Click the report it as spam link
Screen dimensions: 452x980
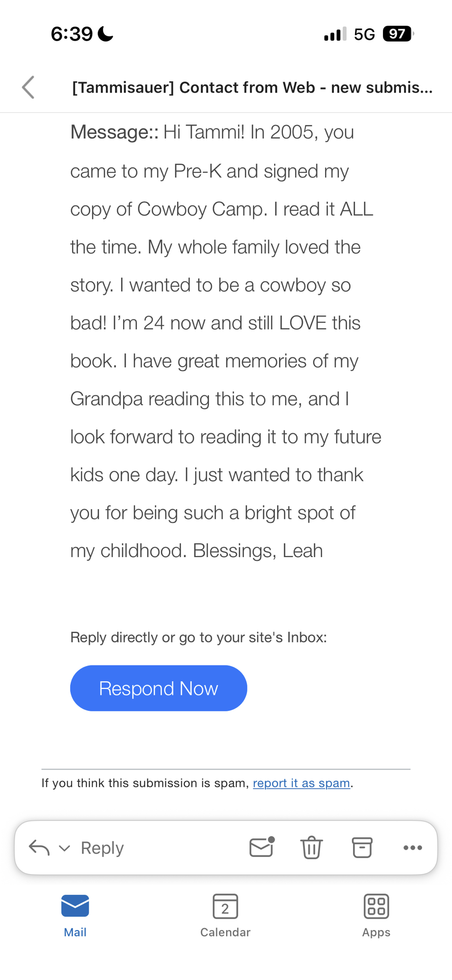[x=301, y=783]
